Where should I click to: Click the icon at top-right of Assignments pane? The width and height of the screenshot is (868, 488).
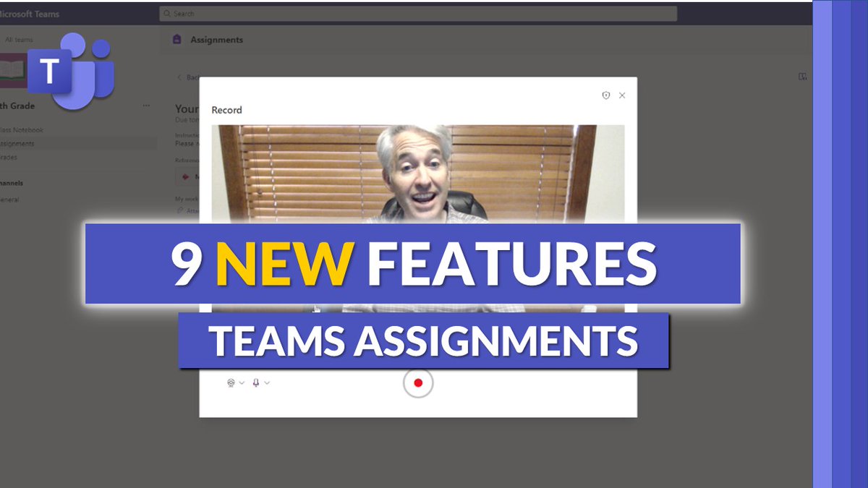[x=803, y=77]
